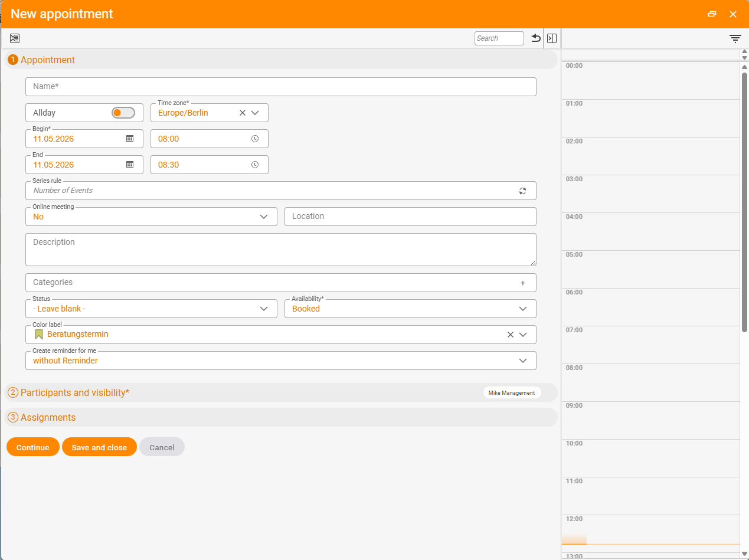This screenshot has width=749, height=560.
Task: Click the Name input field
Action: [281, 87]
